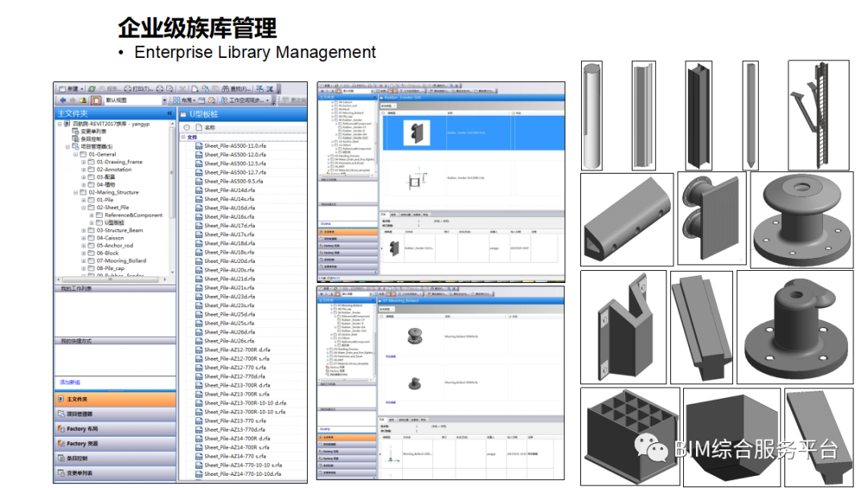Image resolution: width=868 pixels, height=488 pixels.
Task: Click the 我的工作列表 section header
Action: [x=115, y=289]
